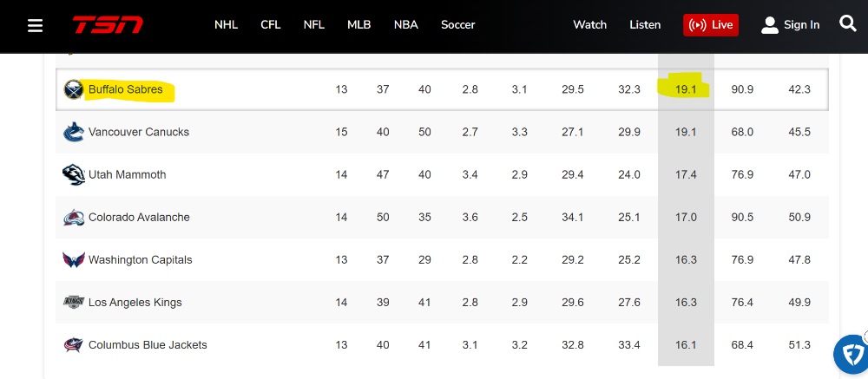This screenshot has height=379, width=868.
Task: Open the Soccer section
Action: [x=457, y=25]
